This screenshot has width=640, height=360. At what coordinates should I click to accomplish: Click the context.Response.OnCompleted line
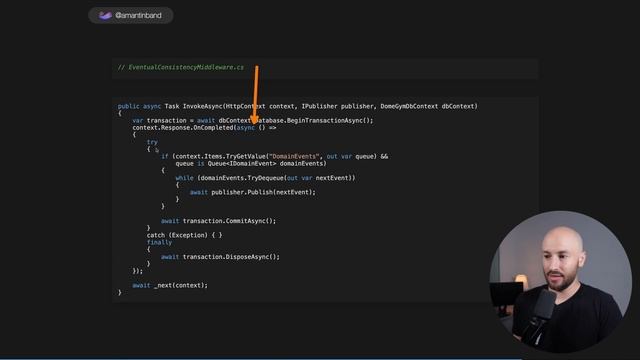[x=204, y=128]
